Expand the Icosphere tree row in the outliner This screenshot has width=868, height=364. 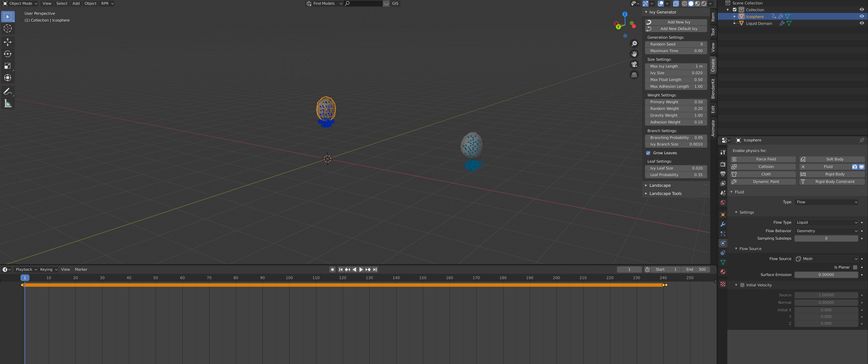(x=735, y=16)
